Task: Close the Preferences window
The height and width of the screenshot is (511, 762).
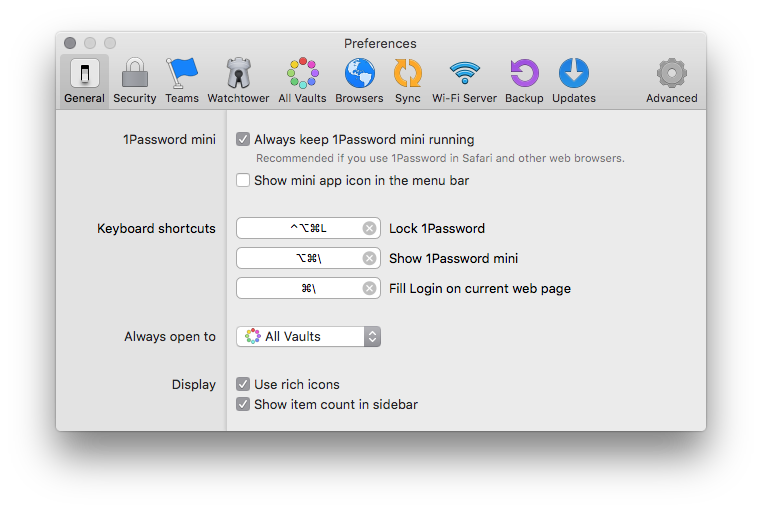Action: click(x=70, y=43)
